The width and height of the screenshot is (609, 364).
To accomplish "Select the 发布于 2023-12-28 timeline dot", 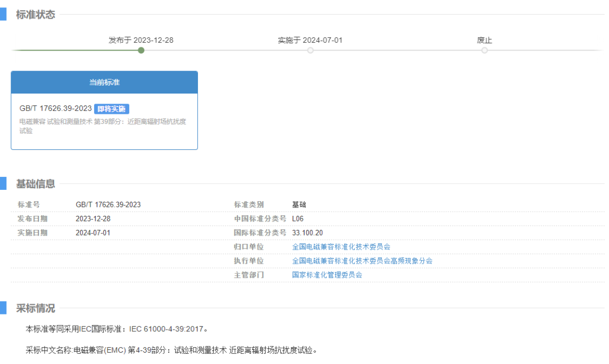I will [x=141, y=50].
